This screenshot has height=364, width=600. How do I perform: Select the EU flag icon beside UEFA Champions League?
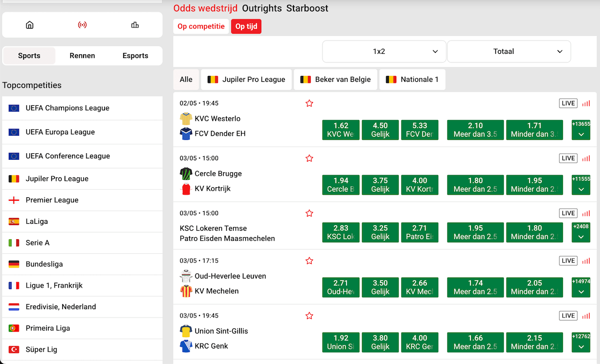[13, 108]
